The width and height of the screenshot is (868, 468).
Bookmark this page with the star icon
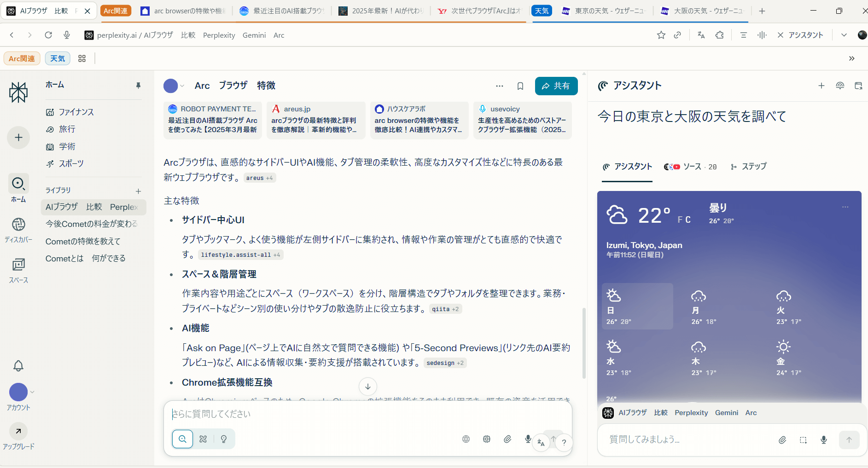tap(661, 35)
